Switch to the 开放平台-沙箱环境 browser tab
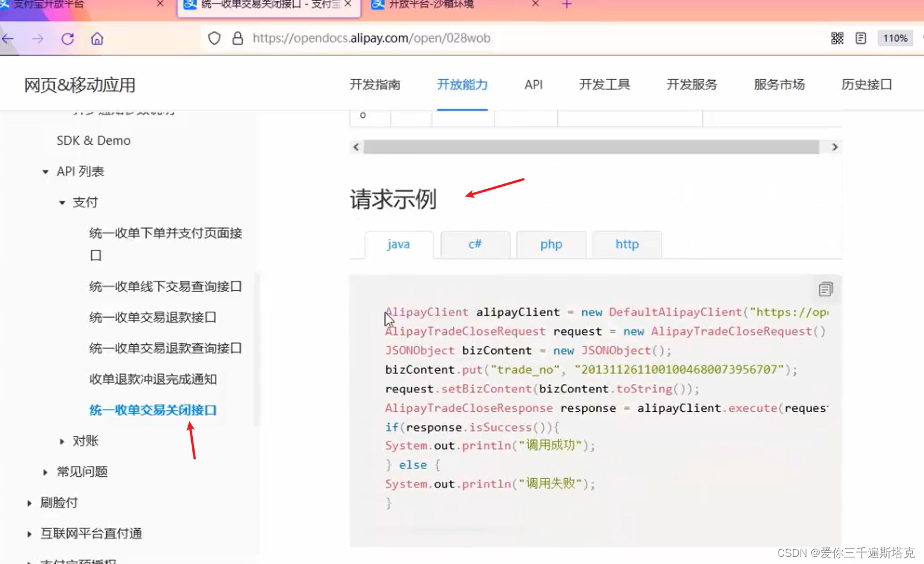This screenshot has height=564, width=924. pos(431,4)
